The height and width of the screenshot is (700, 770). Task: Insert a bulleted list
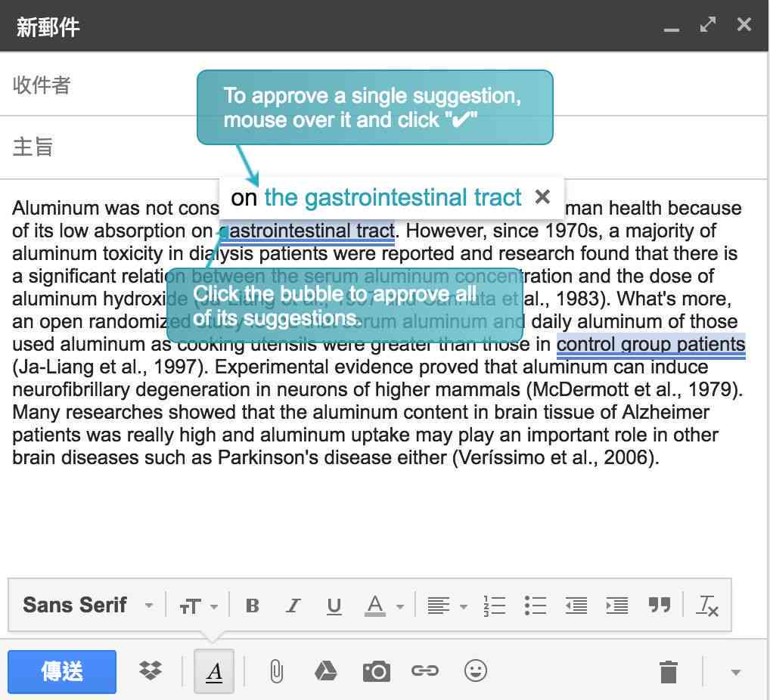coord(535,606)
